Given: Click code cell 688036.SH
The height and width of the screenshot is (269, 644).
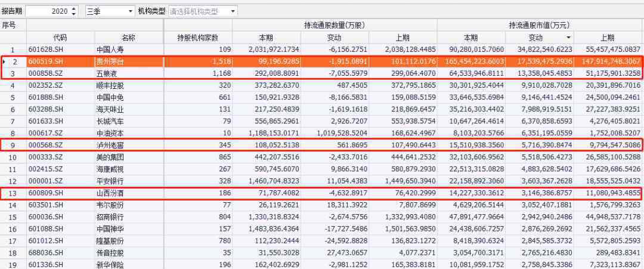Looking at the screenshot, I should tap(60, 253).
